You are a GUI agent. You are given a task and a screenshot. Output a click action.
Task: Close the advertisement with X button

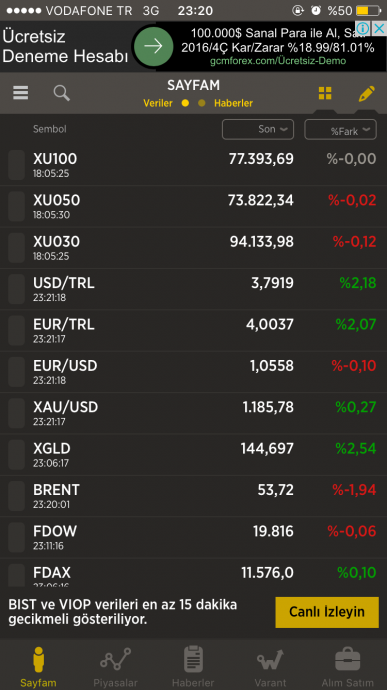pos(379,29)
